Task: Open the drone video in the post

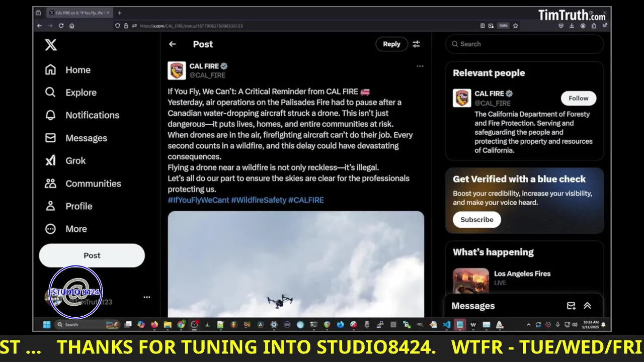Action: tap(296, 264)
